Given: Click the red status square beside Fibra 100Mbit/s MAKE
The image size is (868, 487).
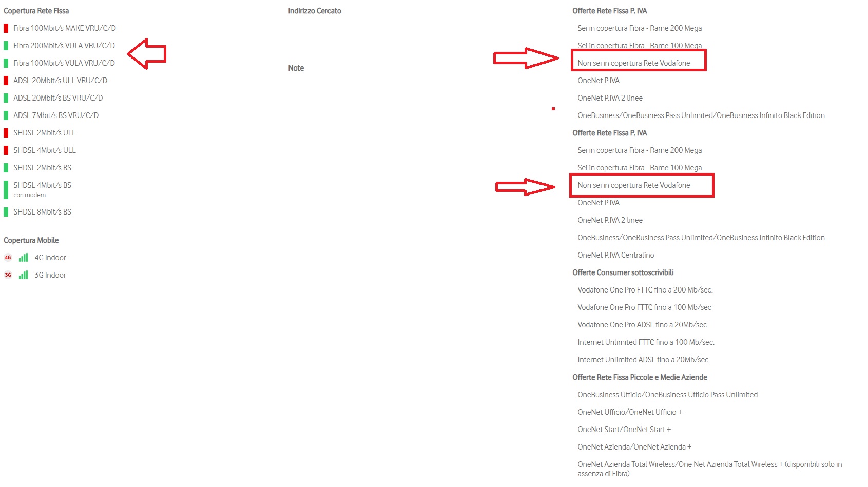Looking at the screenshot, I should pos(6,28).
